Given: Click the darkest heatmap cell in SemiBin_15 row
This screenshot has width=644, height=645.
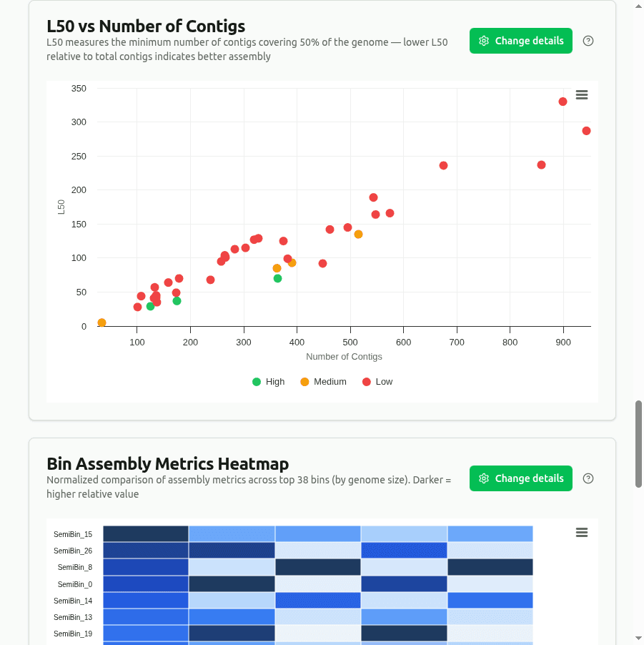Looking at the screenshot, I should (145, 533).
